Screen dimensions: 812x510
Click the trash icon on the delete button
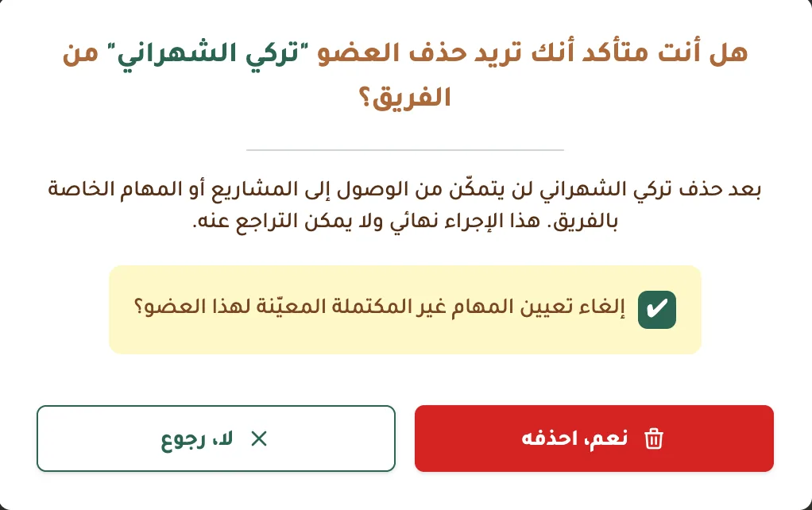coord(654,439)
